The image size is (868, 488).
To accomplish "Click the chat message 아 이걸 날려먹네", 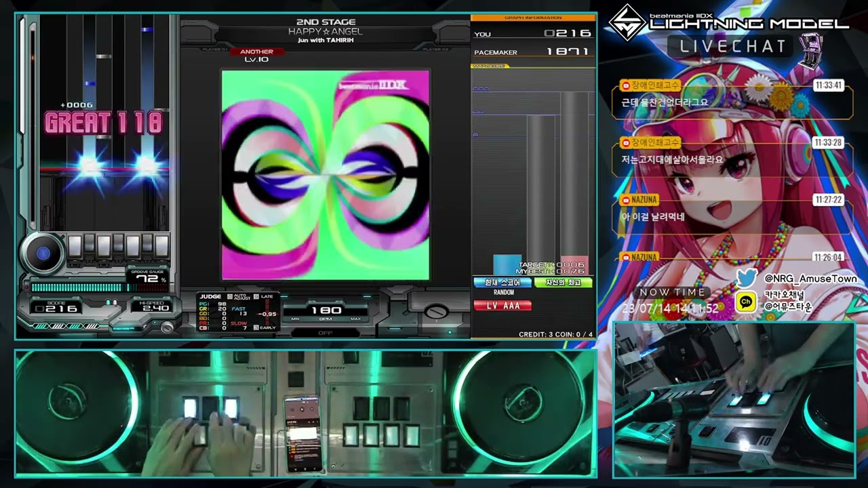I will [x=653, y=216].
